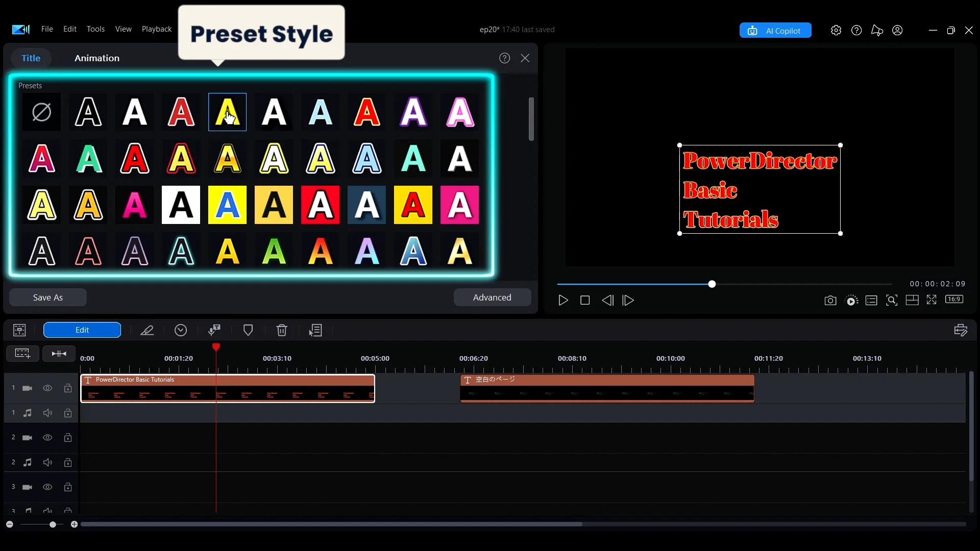Add a marker with the shield icon
The image size is (980, 551).
click(248, 330)
